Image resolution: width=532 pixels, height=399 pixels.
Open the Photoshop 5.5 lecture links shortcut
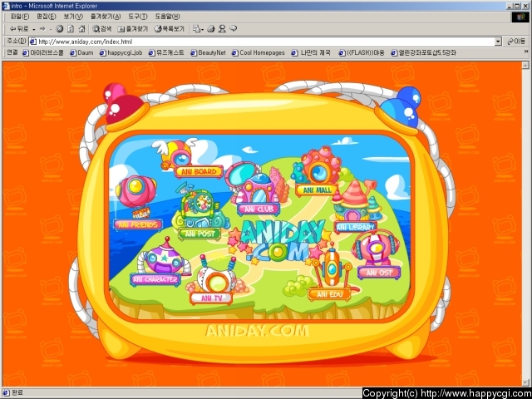[x=423, y=53]
